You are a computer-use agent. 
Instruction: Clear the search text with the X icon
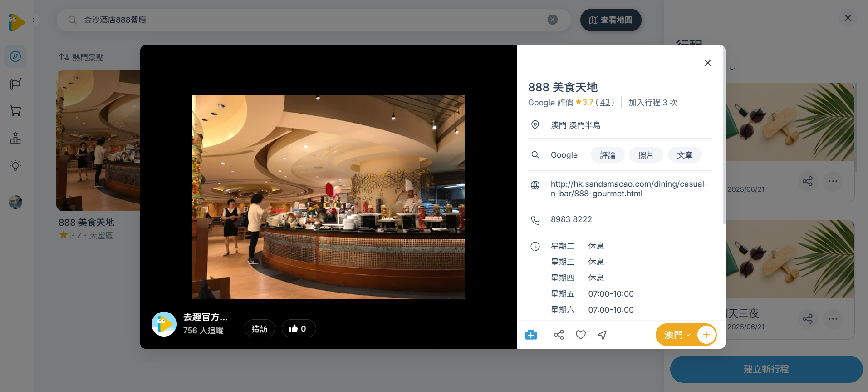point(552,20)
